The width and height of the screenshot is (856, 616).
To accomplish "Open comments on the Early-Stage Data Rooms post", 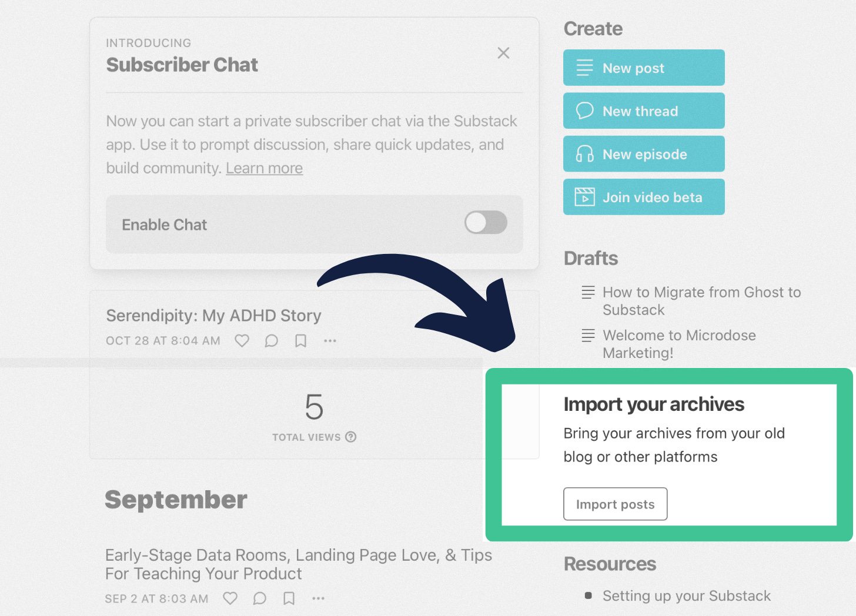I will click(x=259, y=598).
